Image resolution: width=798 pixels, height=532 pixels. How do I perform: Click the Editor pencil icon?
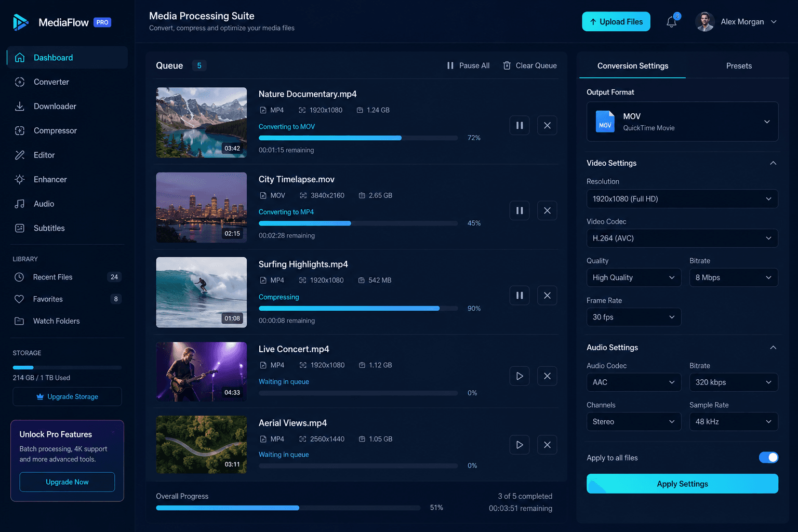point(20,155)
